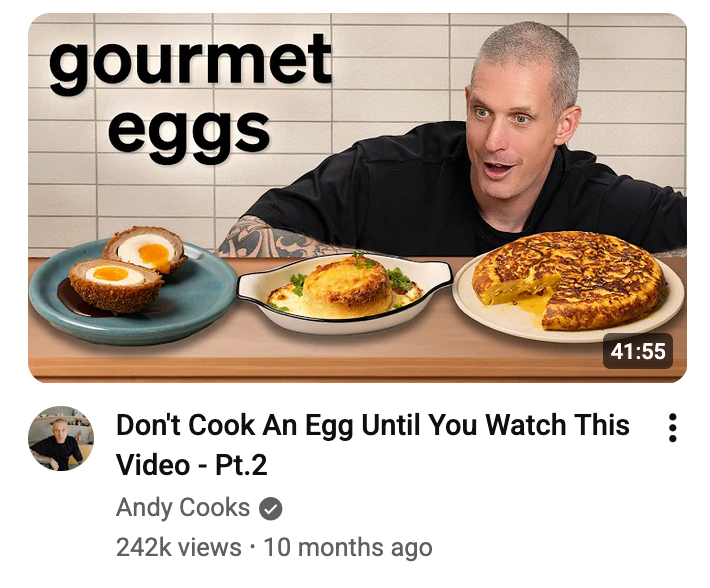Click the 41:55 duration badge

point(638,351)
